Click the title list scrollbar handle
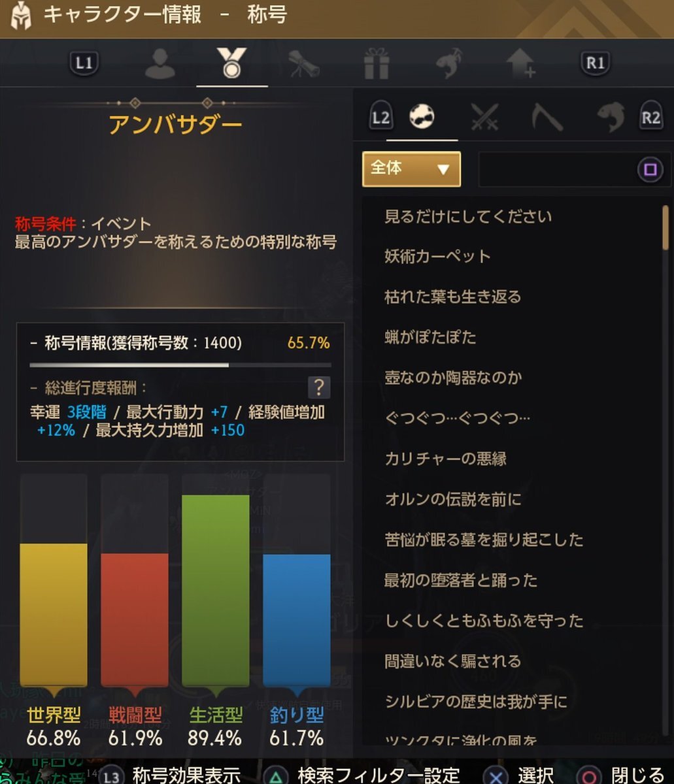This screenshot has height=784, width=674. pos(665,227)
